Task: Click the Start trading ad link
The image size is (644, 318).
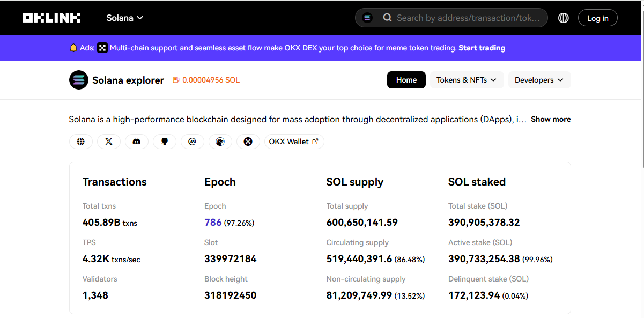Action: click(482, 48)
